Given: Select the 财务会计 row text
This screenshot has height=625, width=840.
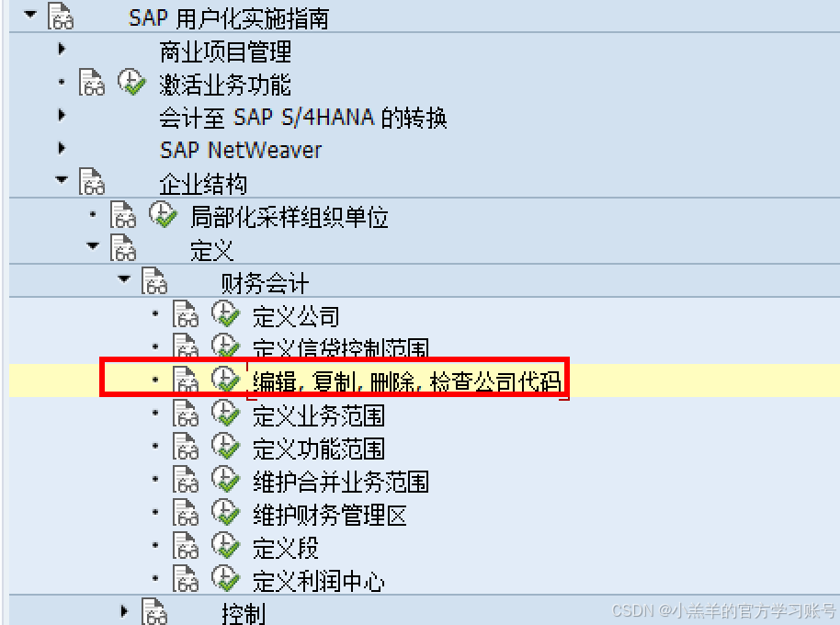Looking at the screenshot, I should tap(266, 283).
